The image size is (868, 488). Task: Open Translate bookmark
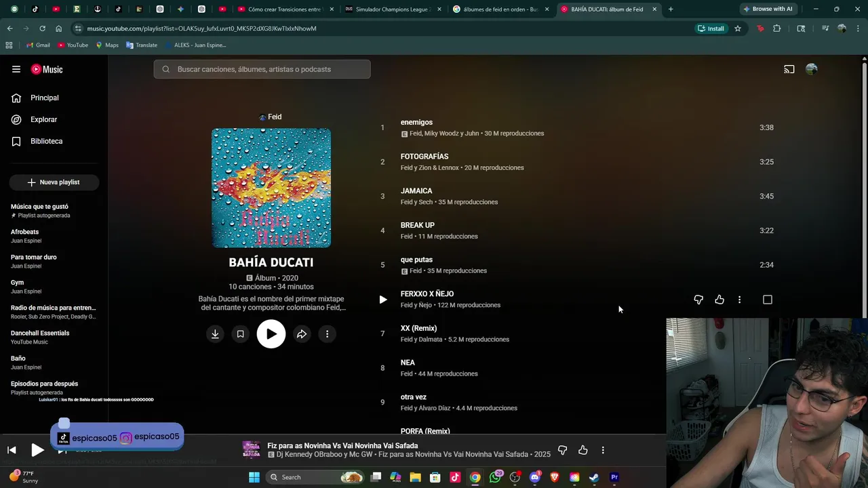[x=142, y=45]
